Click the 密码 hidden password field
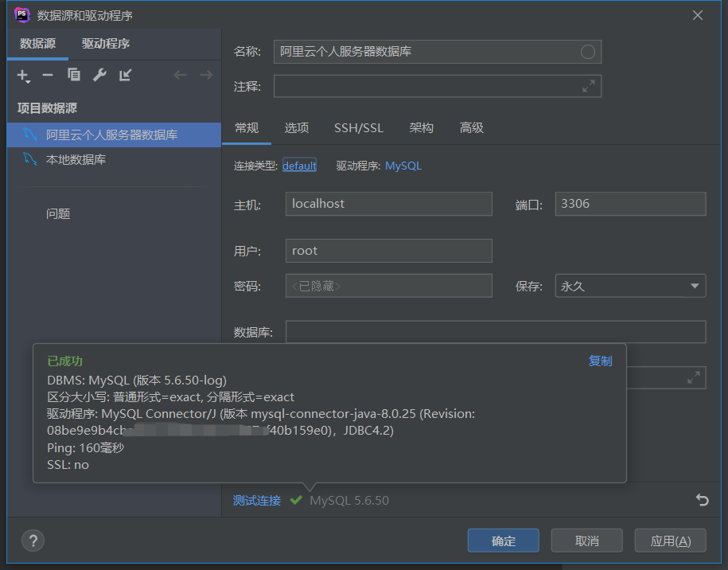The height and width of the screenshot is (570, 728). coord(388,286)
